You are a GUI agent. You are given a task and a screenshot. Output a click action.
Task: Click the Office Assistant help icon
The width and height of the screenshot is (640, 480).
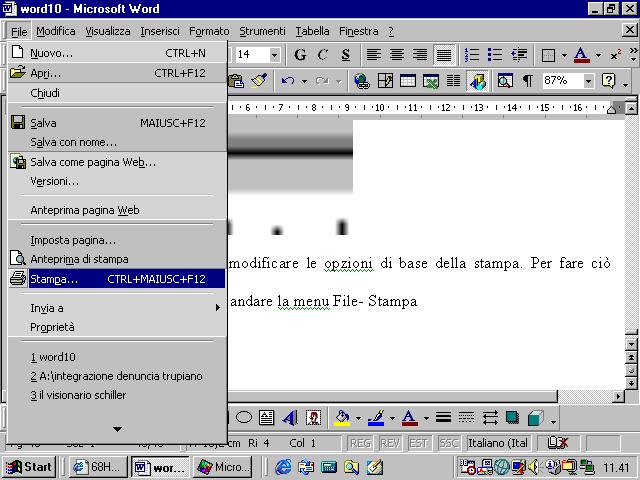(608, 81)
